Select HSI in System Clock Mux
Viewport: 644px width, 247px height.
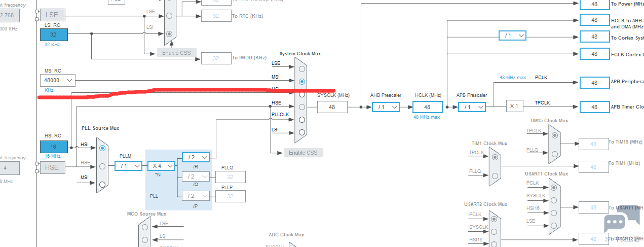(301, 94)
